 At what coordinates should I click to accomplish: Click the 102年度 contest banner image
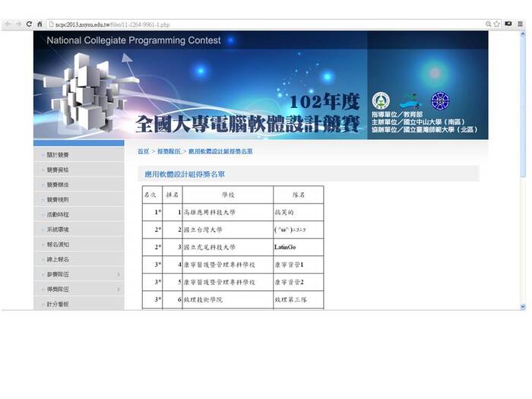261,85
